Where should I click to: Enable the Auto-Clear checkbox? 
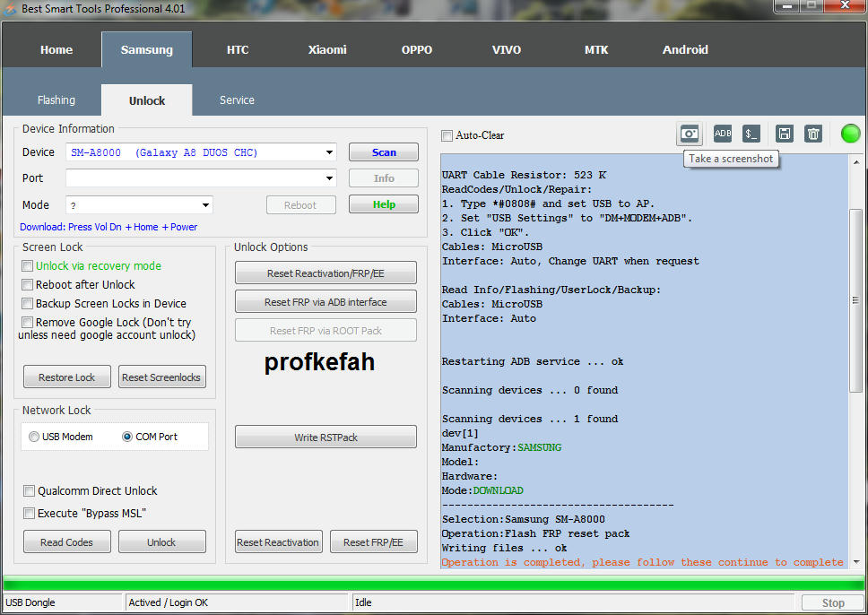[x=447, y=135]
